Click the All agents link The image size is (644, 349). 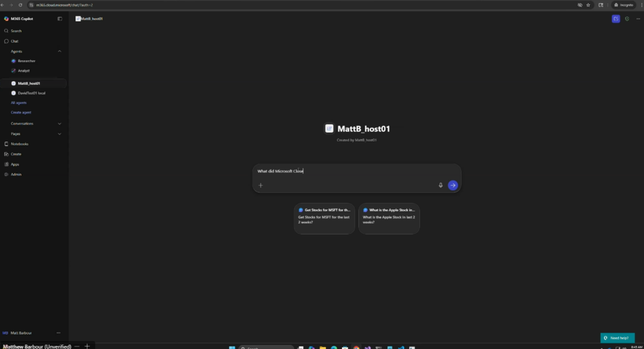point(18,102)
